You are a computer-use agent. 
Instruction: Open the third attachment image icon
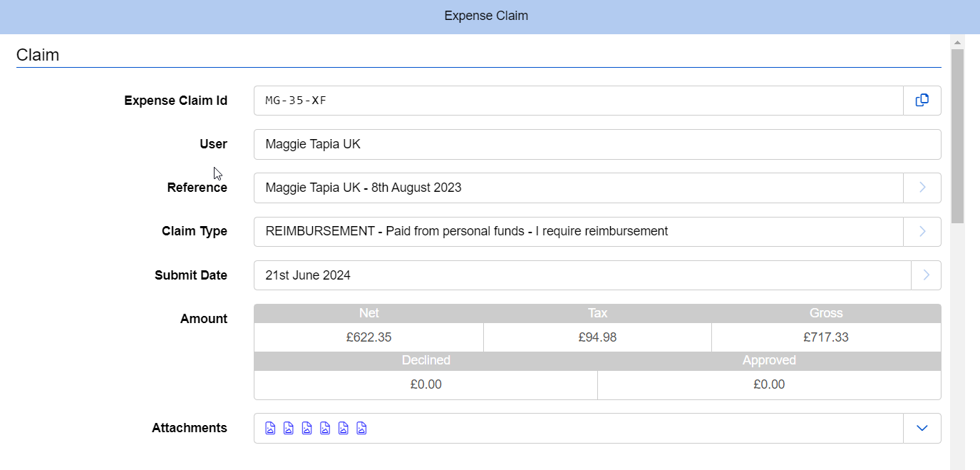point(307,429)
